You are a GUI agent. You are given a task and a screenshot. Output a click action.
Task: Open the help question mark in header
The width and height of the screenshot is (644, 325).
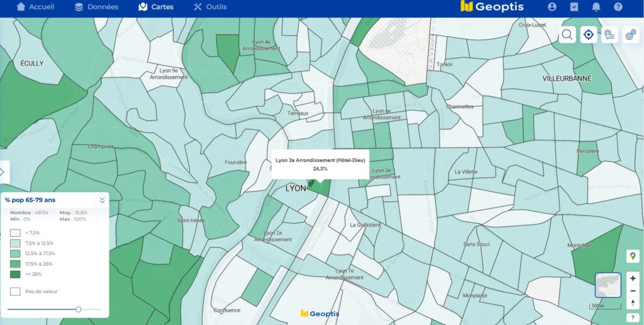(x=618, y=7)
